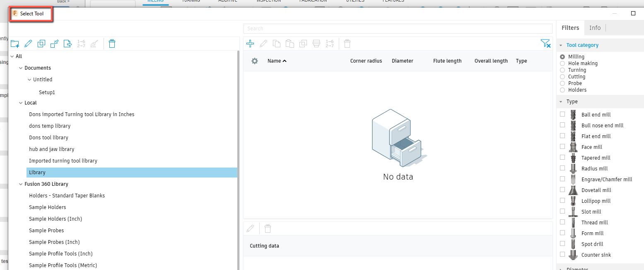Duplicate tool icon in tool list toolbar
The height and width of the screenshot is (270, 644).
coord(303,43)
